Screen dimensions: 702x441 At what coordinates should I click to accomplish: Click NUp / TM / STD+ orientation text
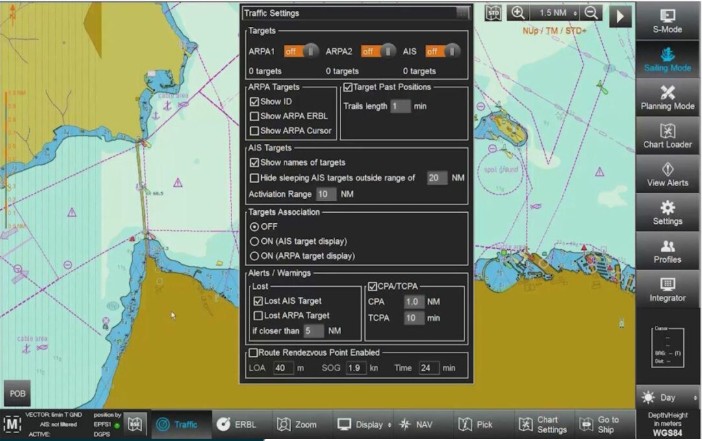554,31
